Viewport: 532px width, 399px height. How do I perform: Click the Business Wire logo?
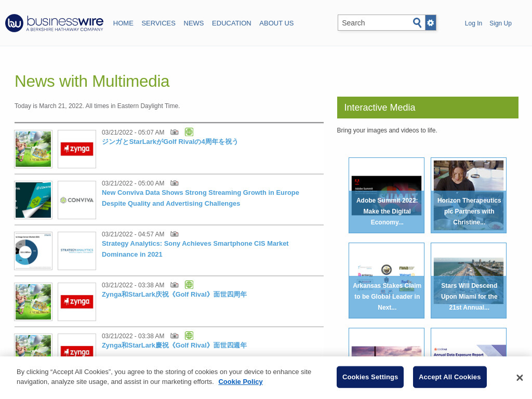pos(54,23)
